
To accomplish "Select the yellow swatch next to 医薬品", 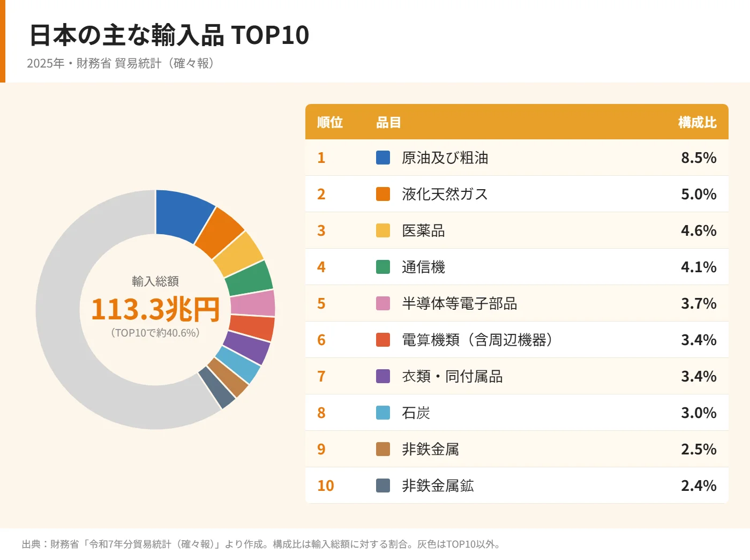I will click(x=383, y=230).
